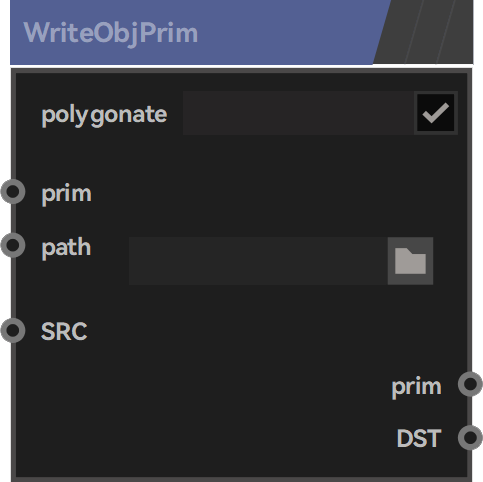Toggle leftmost slanted status segment in header

[x=398, y=32]
